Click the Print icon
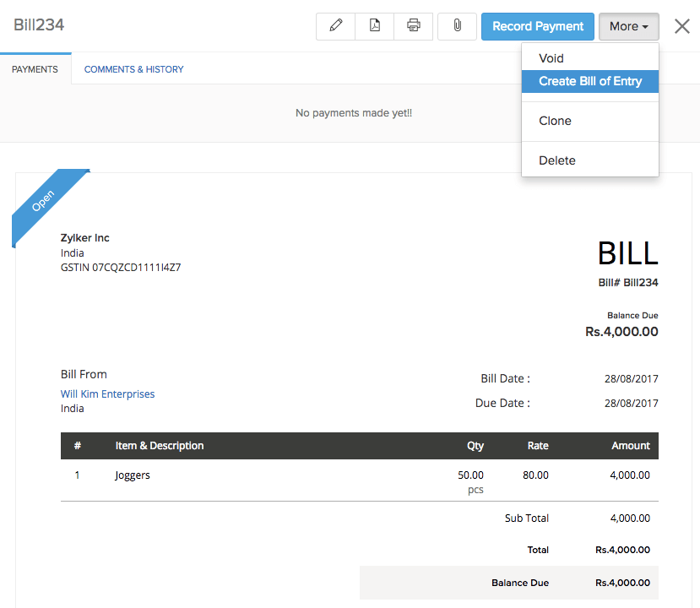This screenshot has height=608, width=700. (x=413, y=26)
